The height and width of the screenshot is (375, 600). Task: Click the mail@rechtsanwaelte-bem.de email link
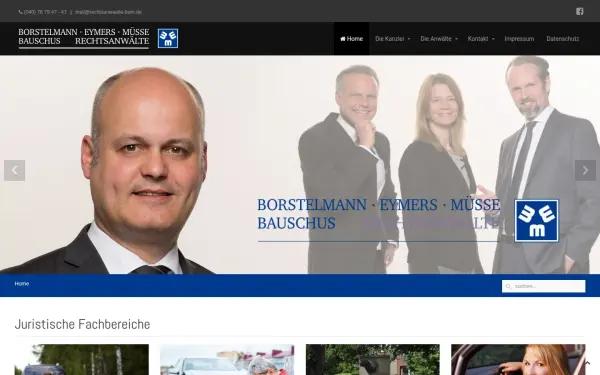[x=108, y=12]
